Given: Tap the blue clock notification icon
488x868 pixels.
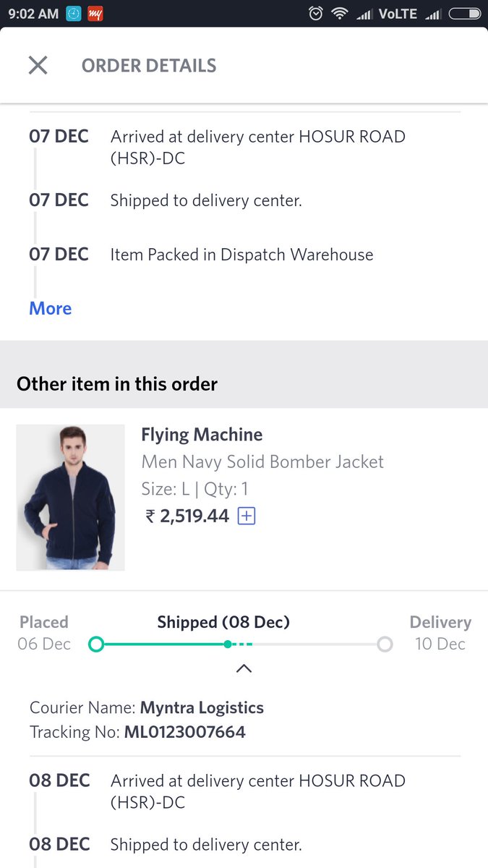Looking at the screenshot, I should 73,13.
